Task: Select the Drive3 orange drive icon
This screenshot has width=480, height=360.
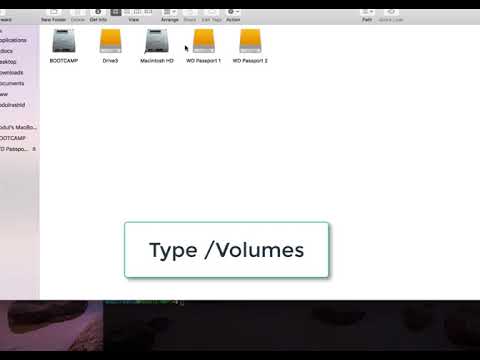Action: pos(110,41)
